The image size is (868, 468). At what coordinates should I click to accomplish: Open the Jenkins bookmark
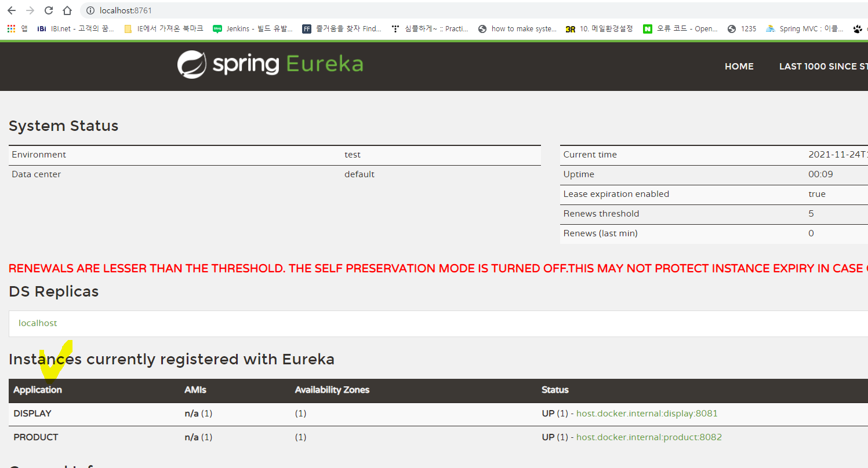coord(253,28)
